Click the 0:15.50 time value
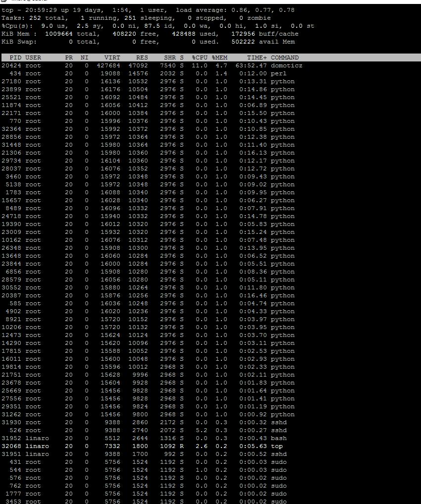Viewport: 421px width, 504px height. pos(253,113)
